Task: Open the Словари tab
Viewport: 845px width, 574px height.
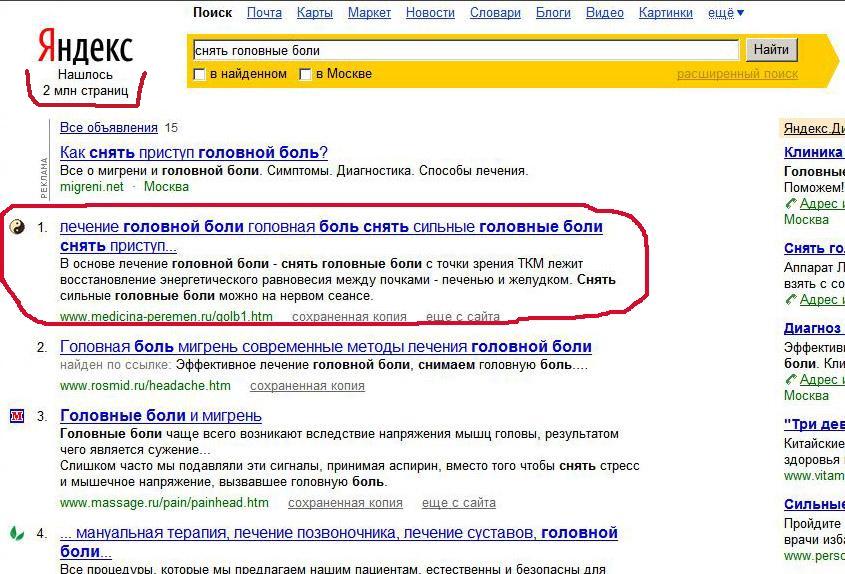Action: tap(495, 12)
